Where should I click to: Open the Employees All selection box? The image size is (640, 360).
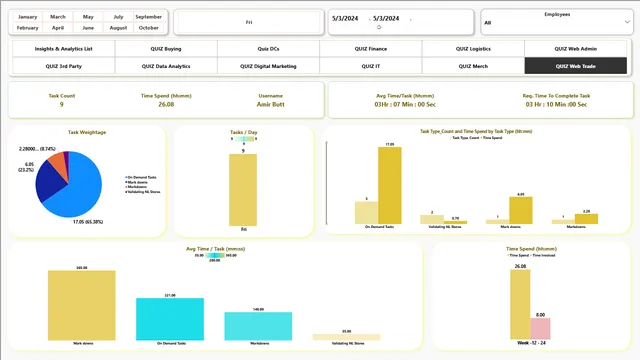pos(557,22)
